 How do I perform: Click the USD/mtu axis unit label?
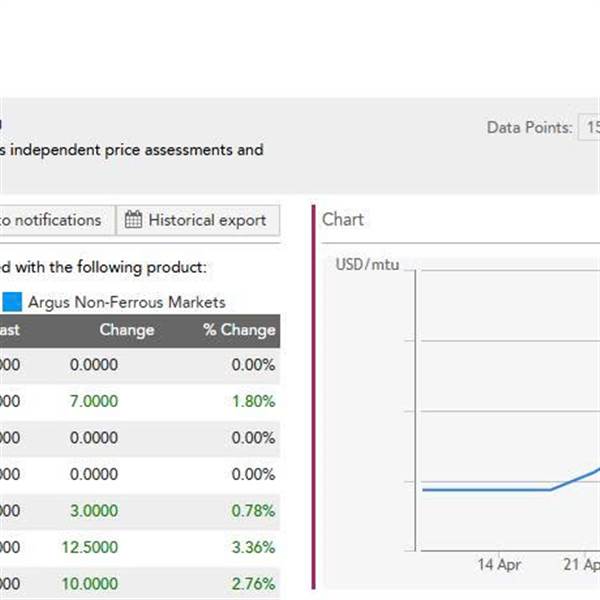pos(366,264)
